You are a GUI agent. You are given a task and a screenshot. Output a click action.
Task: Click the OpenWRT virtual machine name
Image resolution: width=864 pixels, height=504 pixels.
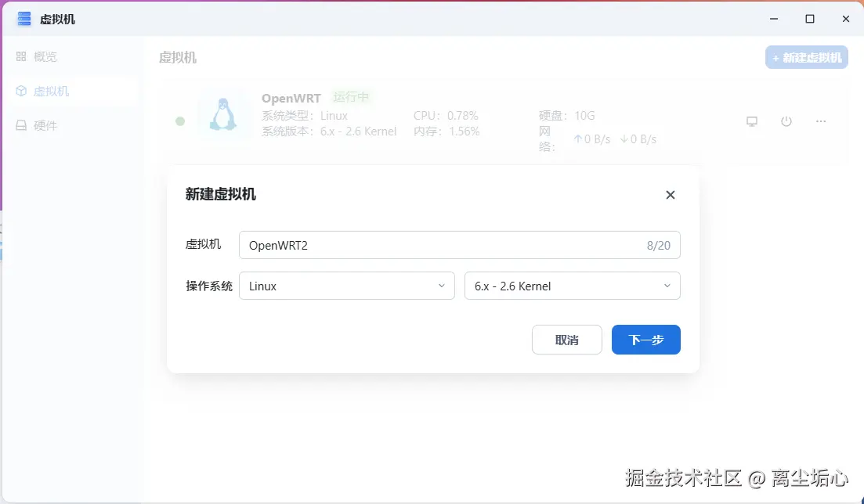tap(291, 98)
